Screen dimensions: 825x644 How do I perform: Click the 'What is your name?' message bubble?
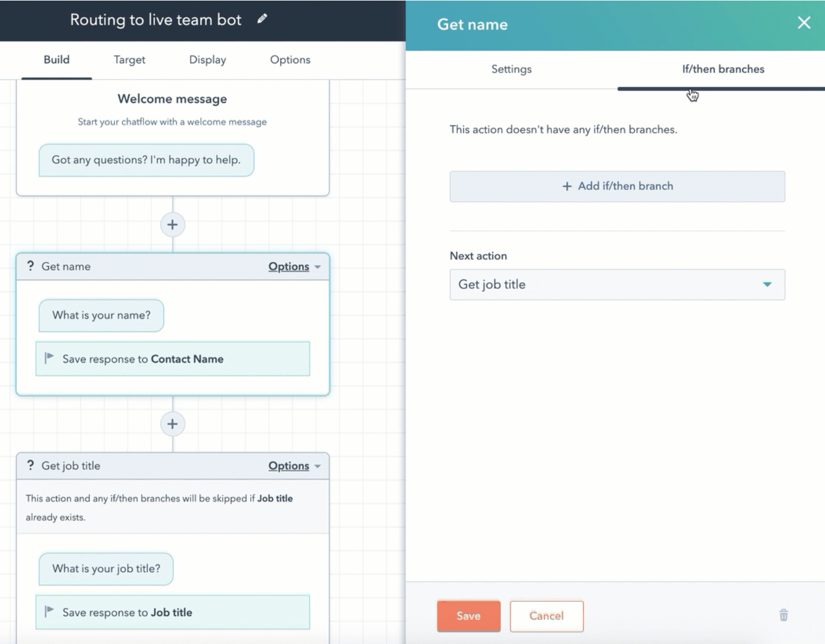[101, 315]
